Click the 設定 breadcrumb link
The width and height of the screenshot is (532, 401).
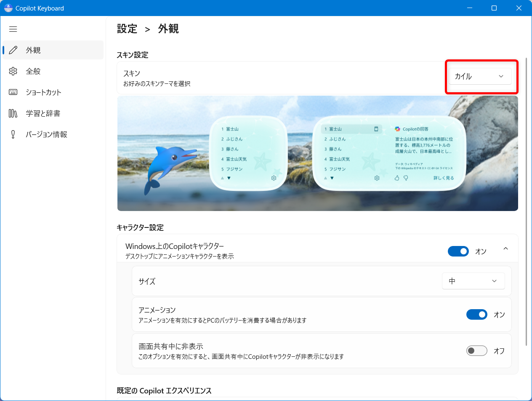pyautogui.click(x=127, y=29)
